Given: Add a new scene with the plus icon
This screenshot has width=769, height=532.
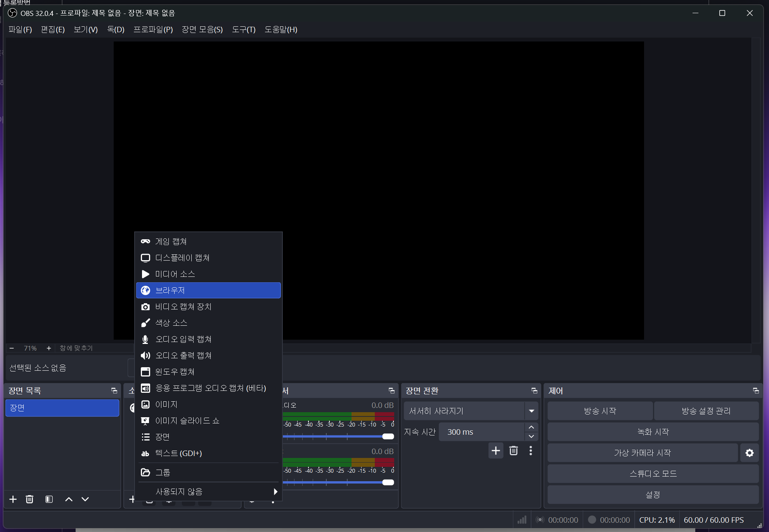Looking at the screenshot, I should pos(13,499).
